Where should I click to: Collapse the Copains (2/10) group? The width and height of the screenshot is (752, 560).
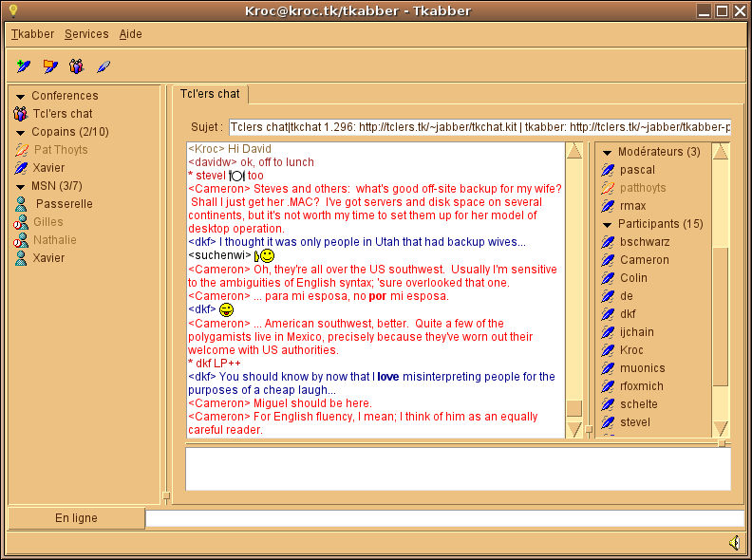coord(20,132)
